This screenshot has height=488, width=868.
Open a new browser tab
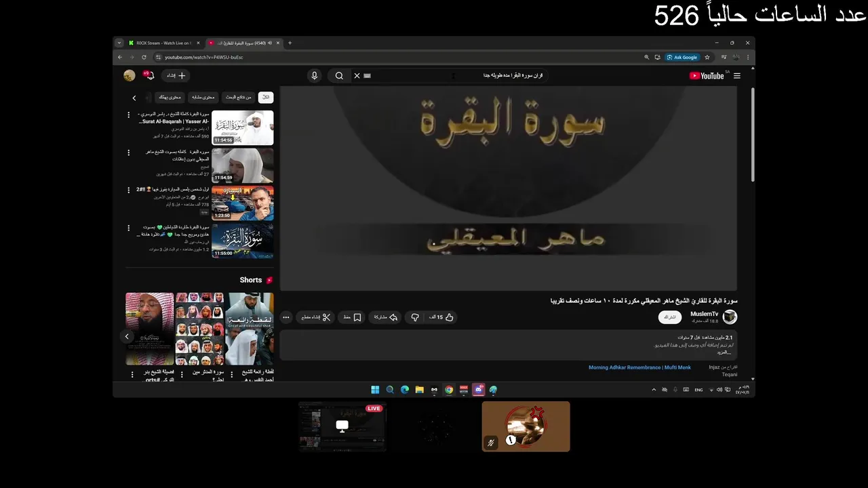(290, 43)
